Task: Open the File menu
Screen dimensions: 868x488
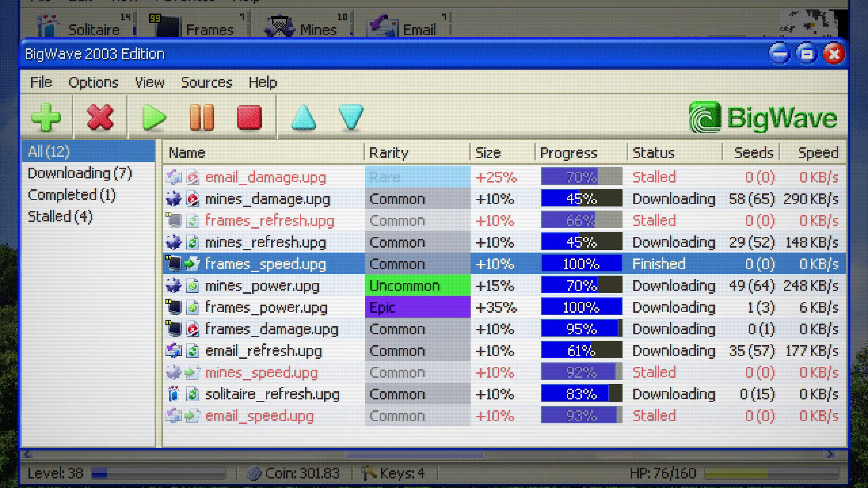Action: click(41, 82)
